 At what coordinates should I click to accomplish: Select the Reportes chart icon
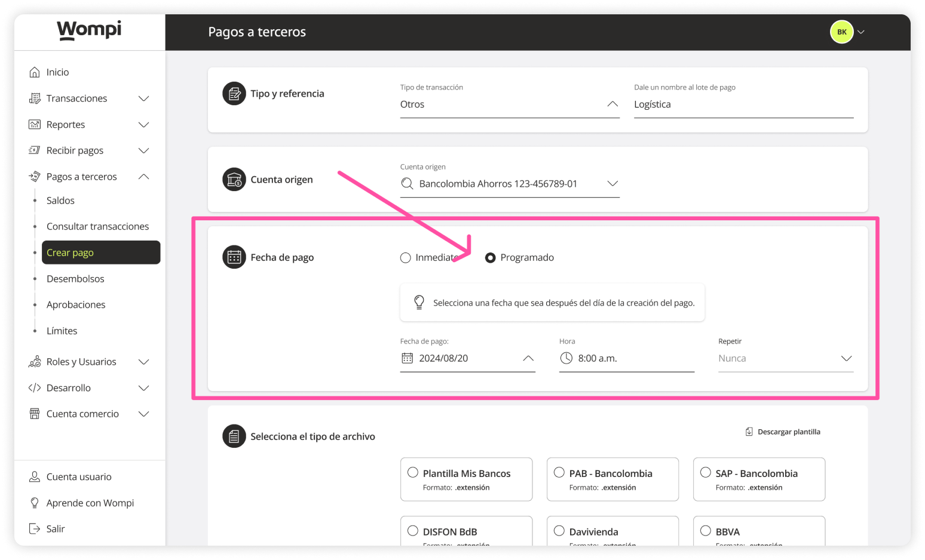click(x=35, y=124)
